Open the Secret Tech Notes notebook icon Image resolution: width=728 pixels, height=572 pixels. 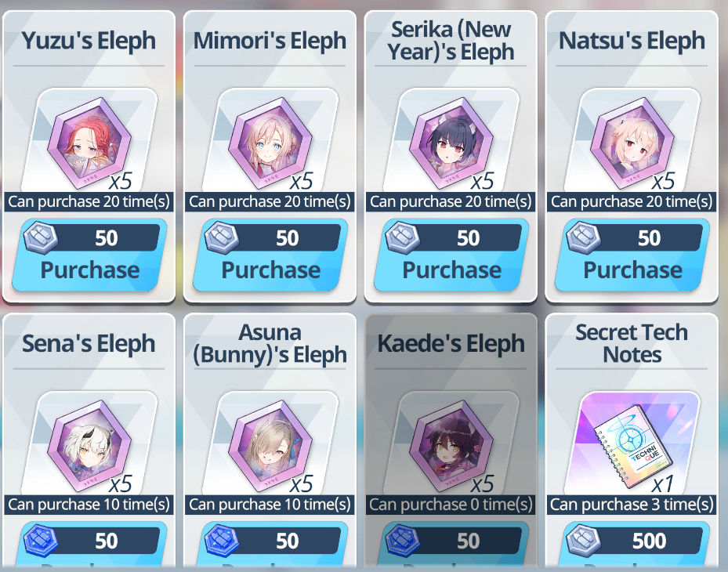tap(632, 446)
